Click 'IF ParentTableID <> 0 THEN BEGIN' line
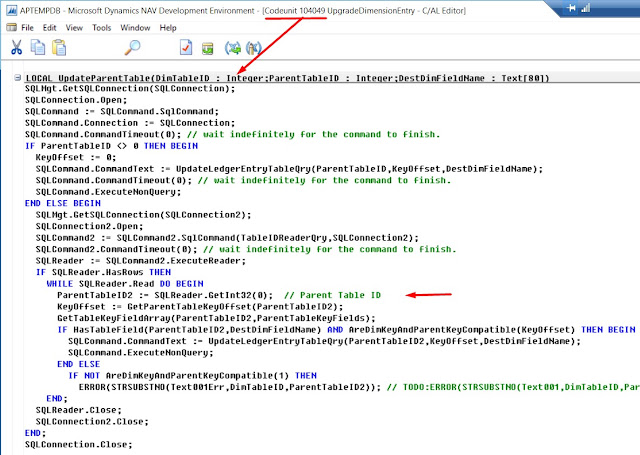The height and width of the screenshot is (455, 640). (111, 146)
